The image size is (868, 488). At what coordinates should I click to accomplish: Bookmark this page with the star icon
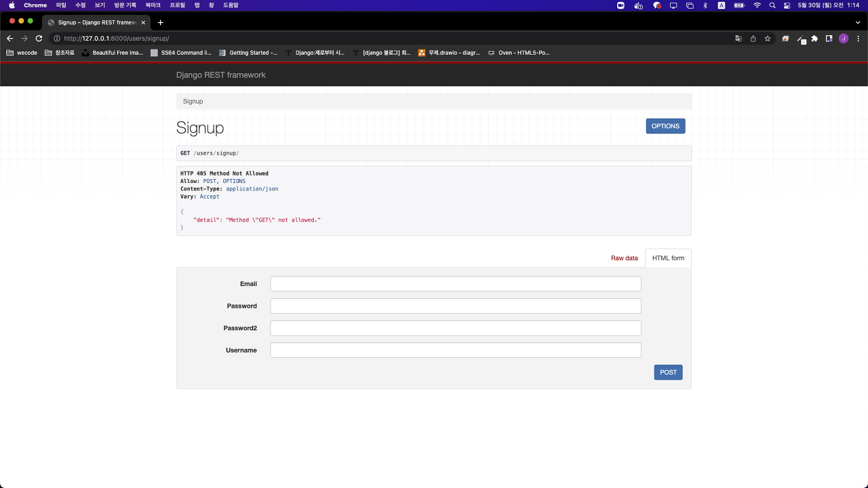pos(768,39)
